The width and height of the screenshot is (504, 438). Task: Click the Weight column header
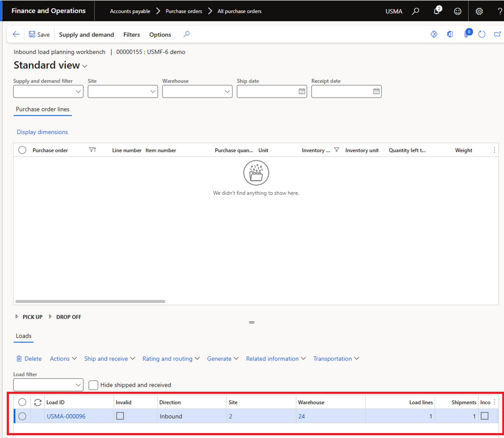coord(463,150)
